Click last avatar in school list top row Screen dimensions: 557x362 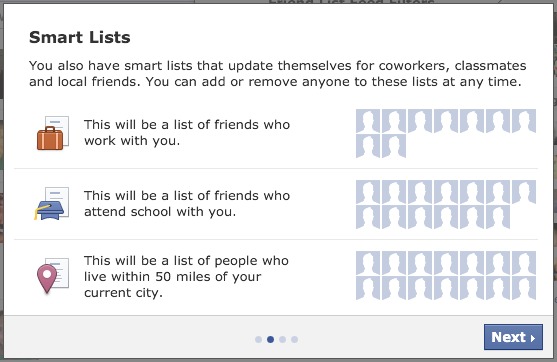click(x=524, y=192)
